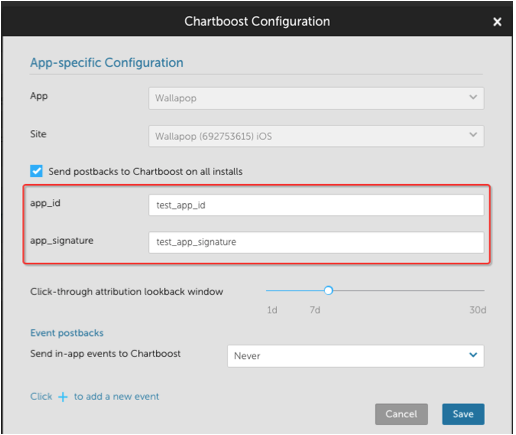The image size is (516, 435).
Task: Click the lookback window slider handle
Action: pos(328,291)
